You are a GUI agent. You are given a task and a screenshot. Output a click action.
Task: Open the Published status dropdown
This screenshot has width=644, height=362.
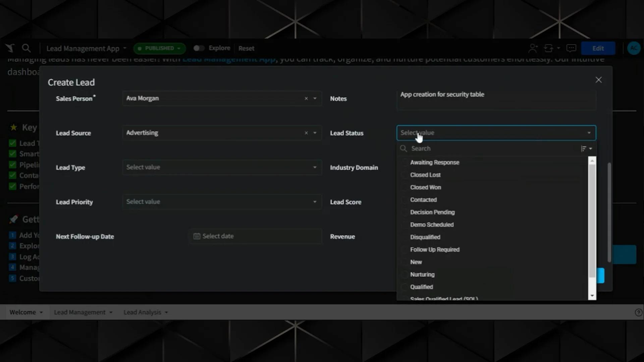(159, 48)
